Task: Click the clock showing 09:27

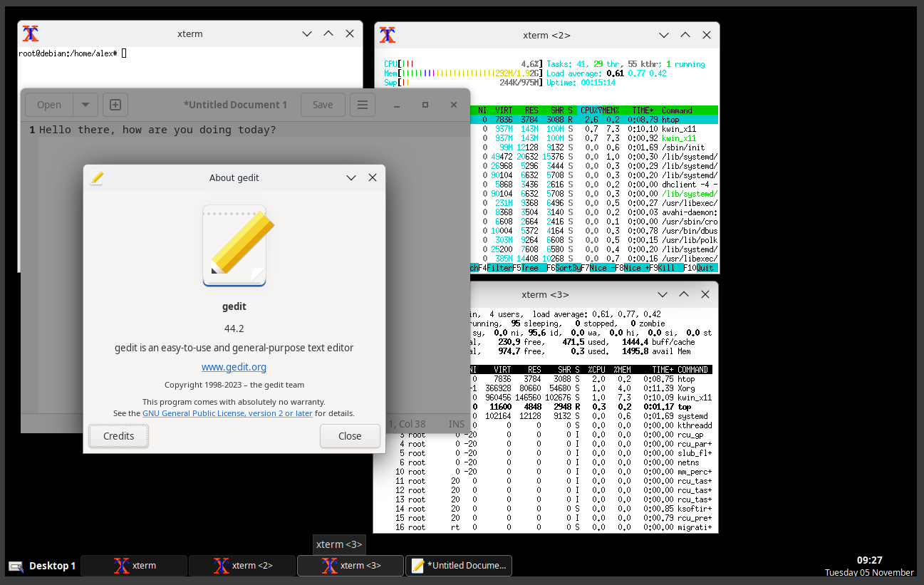Action: (x=869, y=560)
